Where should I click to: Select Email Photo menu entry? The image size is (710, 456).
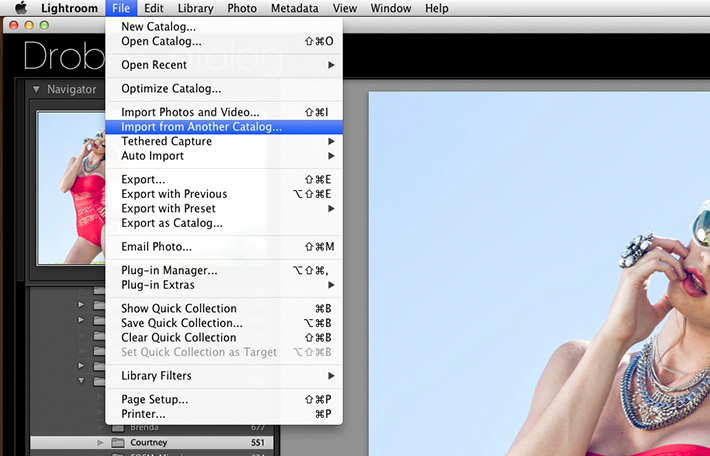(x=224, y=247)
